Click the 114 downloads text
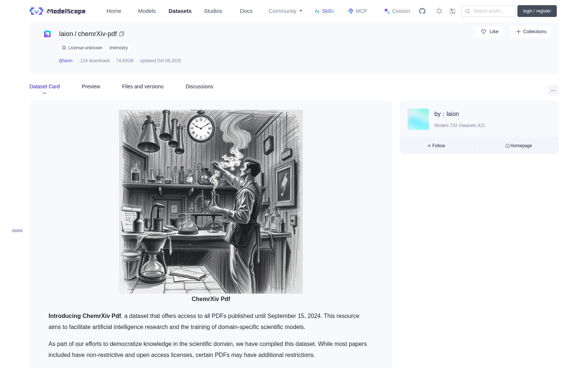The height and width of the screenshot is (368, 588). coord(95,61)
